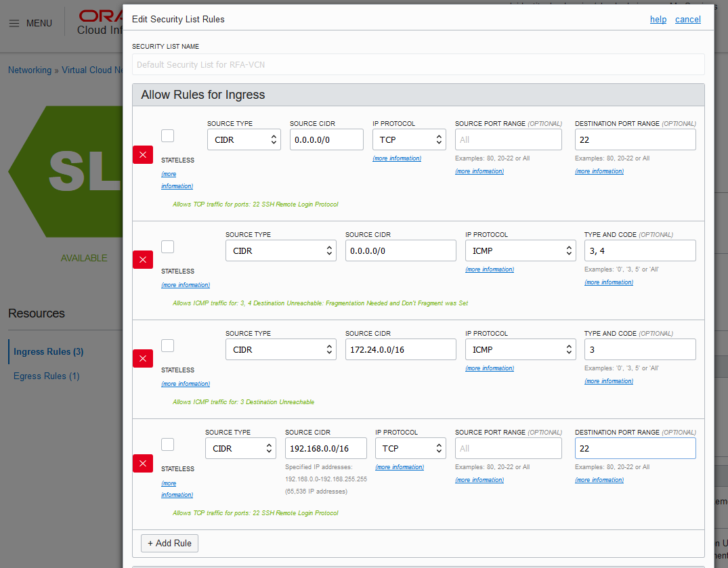The image size is (728, 568).
Task: Open IP Protocol more information for the 192.168.0.0/16 rule
Action: (400, 467)
